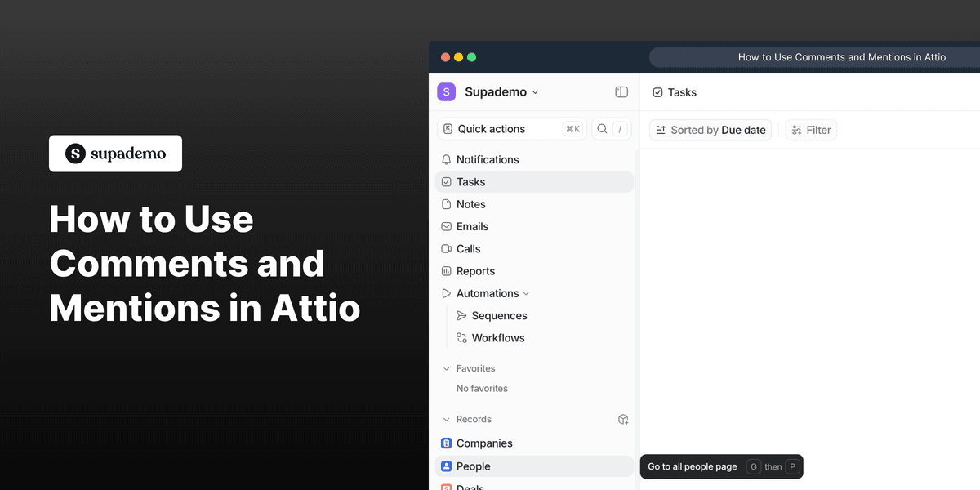The height and width of the screenshot is (490, 980).
Task: Open the Notes section
Action: tap(474, 203)
